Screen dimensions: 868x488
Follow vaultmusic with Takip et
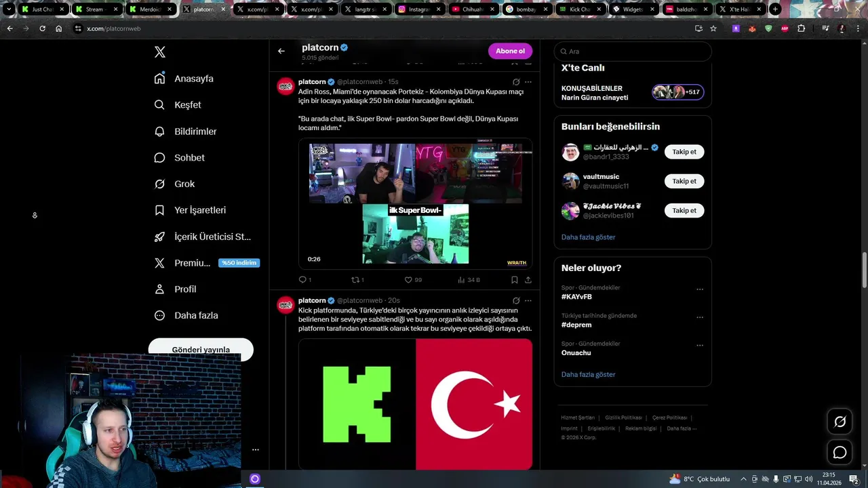point(684,181)
